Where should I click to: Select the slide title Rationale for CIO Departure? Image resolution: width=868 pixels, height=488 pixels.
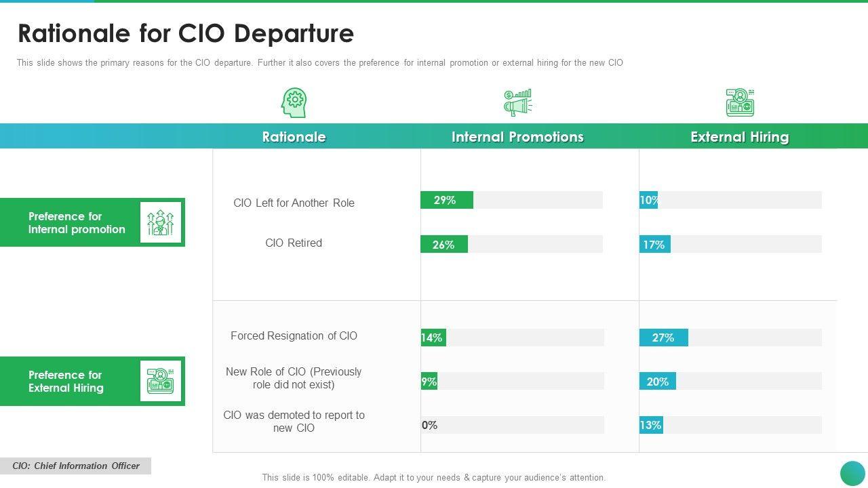186,33
